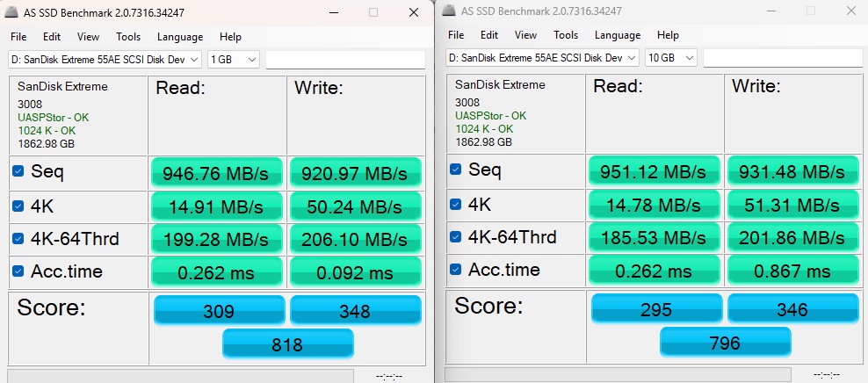Toggle Acc.time checkbox in the right window

pos(456,270)
